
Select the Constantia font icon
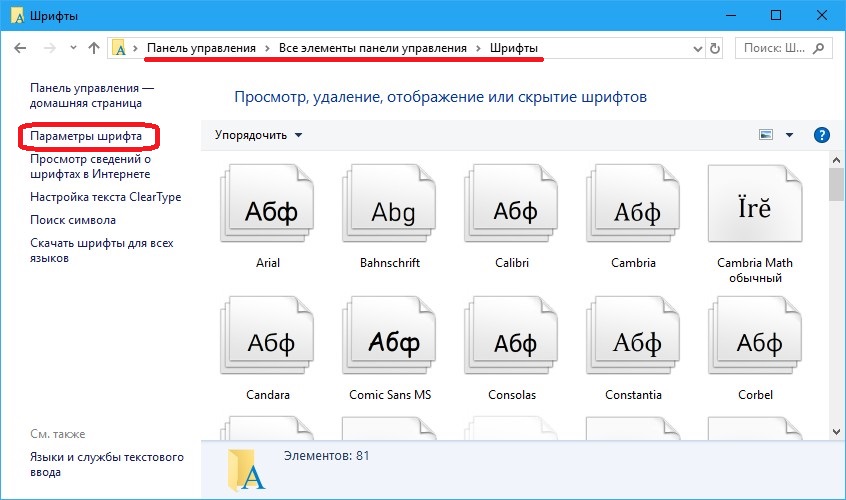click(633, 335)
